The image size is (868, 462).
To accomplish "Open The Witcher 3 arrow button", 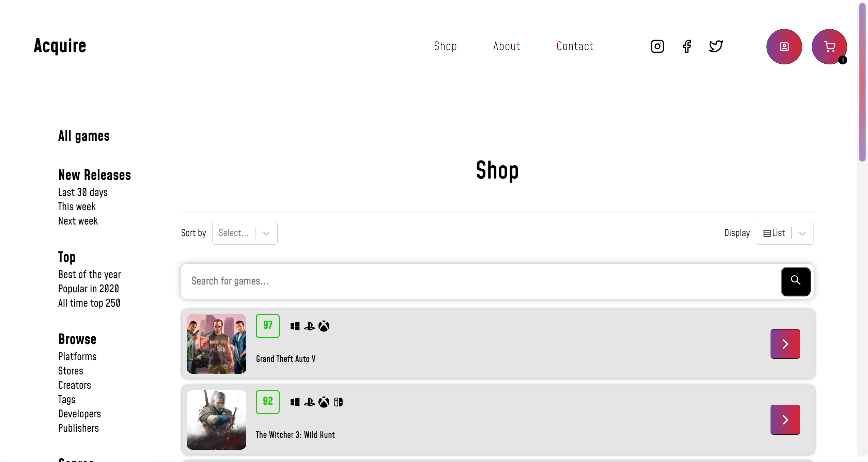I will pyautogui.click(x=785, y=419).
